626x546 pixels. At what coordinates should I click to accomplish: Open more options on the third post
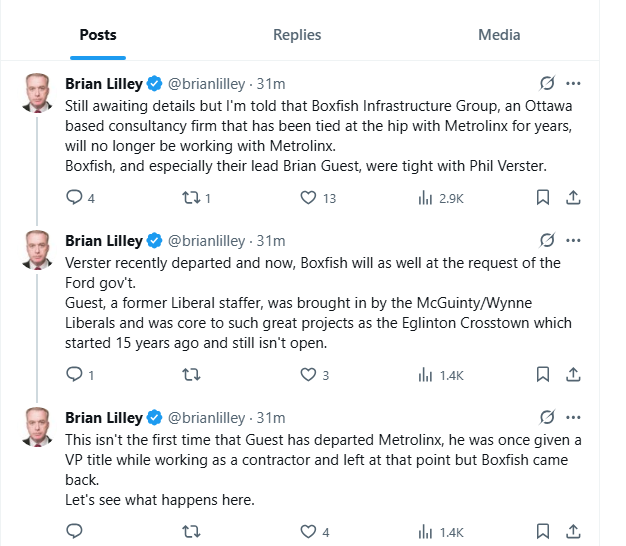click(x=573, y=417)
